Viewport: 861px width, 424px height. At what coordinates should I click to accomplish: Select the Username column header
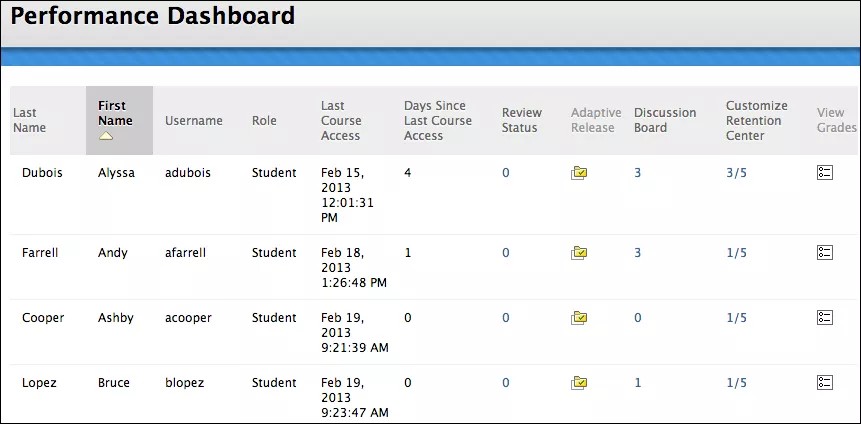[193, 121]
